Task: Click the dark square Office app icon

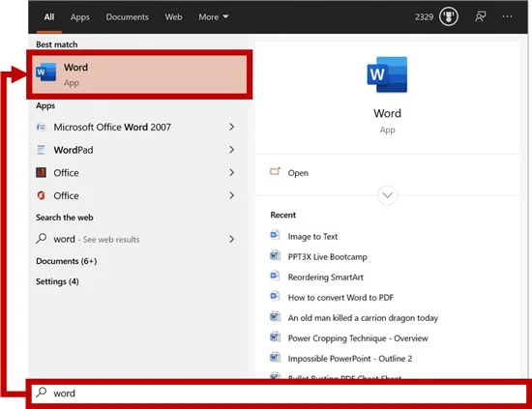Action: coord(41,173)
